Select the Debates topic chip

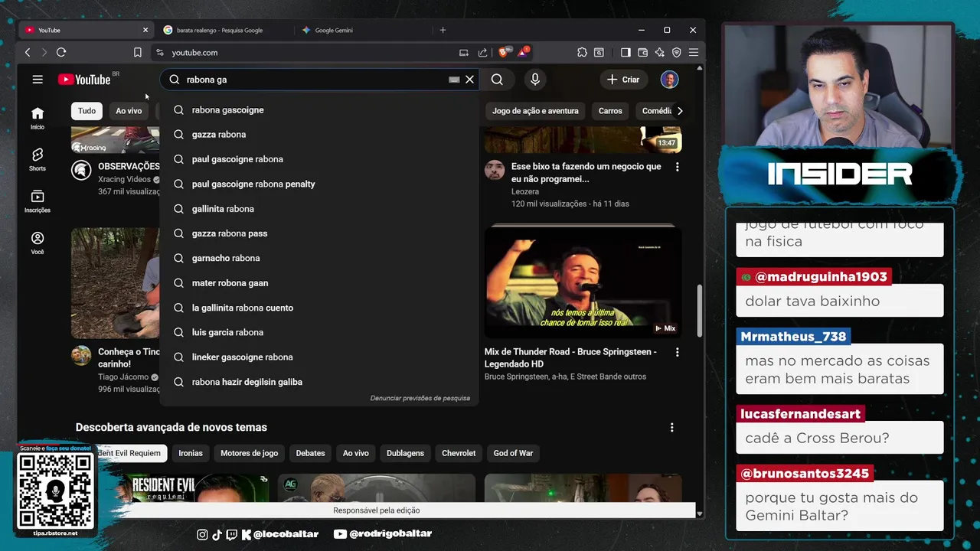[310, 453]
